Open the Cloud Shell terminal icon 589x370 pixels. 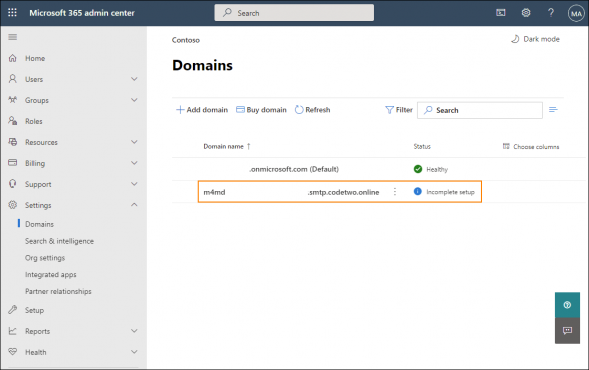click(500, 13)
